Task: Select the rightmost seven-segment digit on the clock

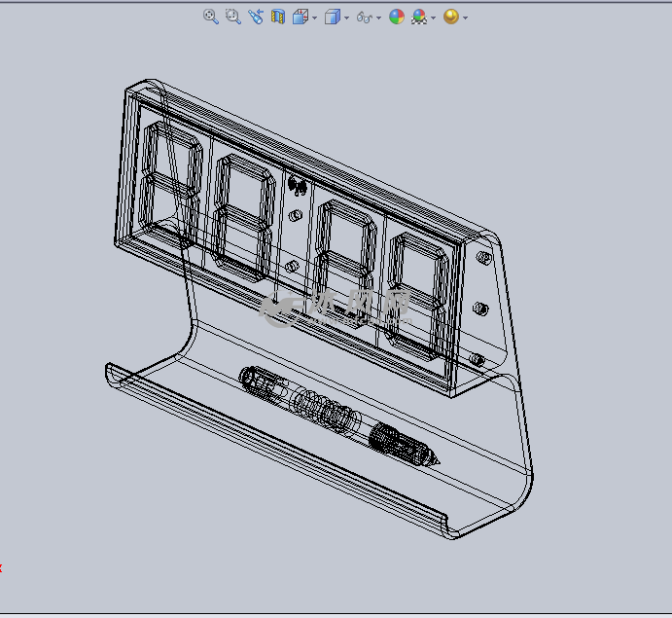Action: [x=420, y=289]
